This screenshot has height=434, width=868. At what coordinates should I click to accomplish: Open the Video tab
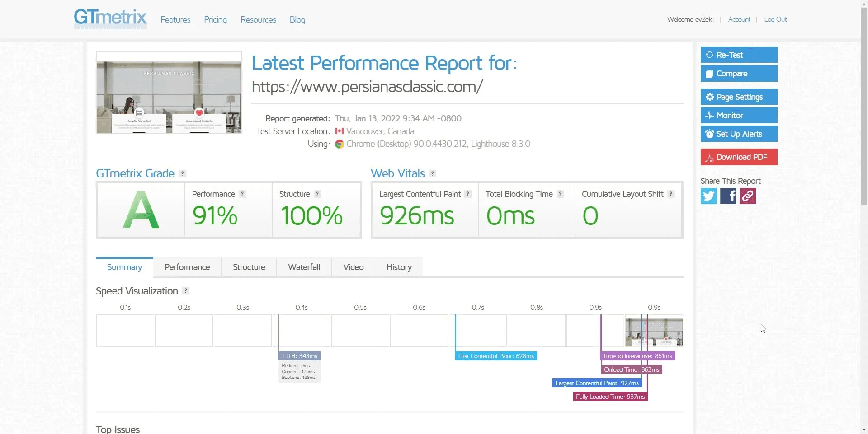pos(353,267)
